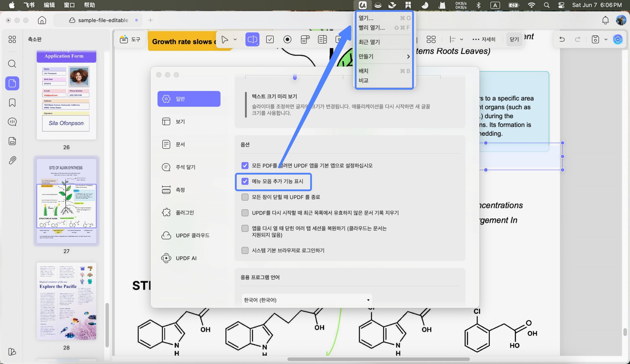The height and width of the screenshot is (364, 630).
Task: Open the '帮助' menu in menu bar
Action: pyautogui.click(x=90, y=5)
